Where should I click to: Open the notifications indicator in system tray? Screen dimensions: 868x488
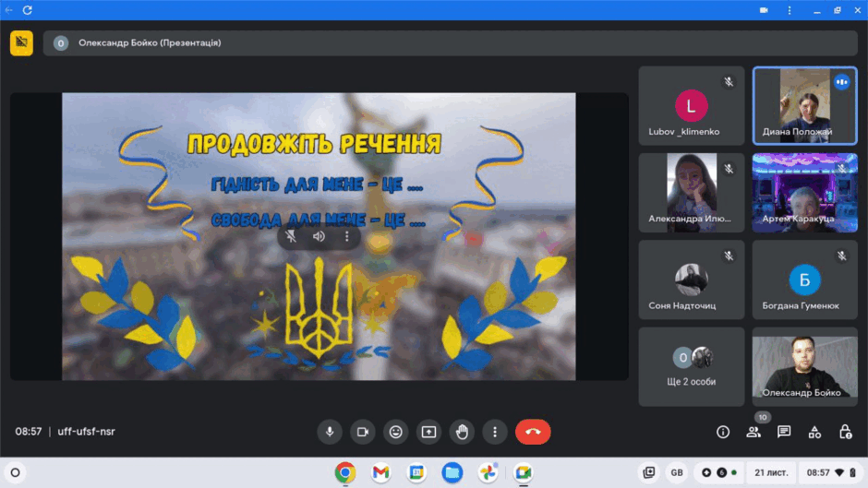[x=719, y=472]
